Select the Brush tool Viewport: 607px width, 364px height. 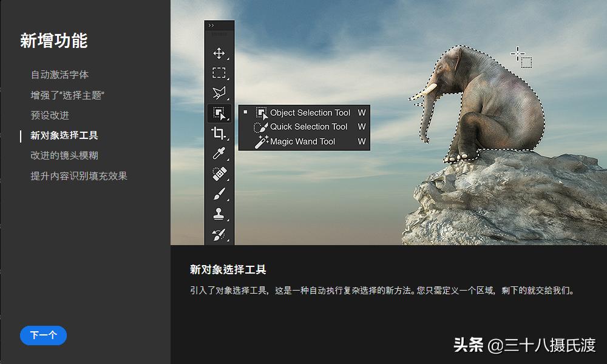[x=220, y=194]
